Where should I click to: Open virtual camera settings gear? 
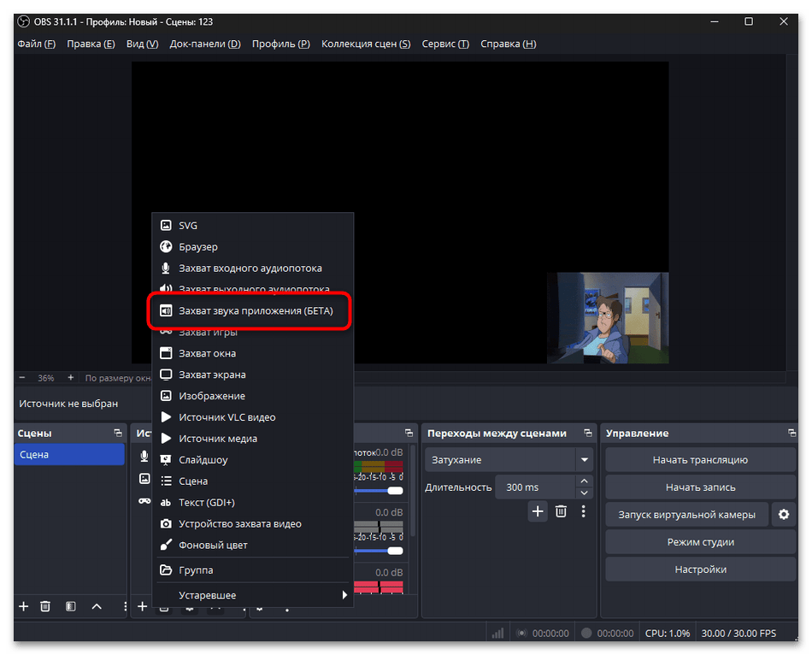tap(784, 515)
